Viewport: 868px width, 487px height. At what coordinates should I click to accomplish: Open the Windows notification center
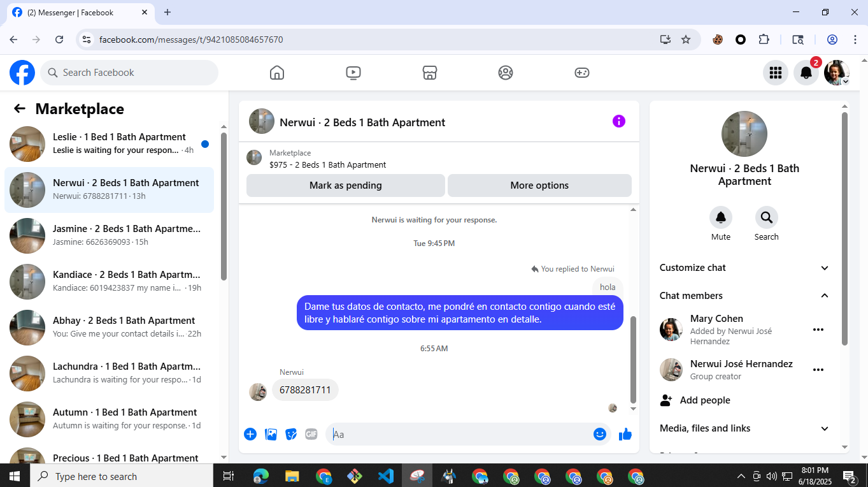pyautogui.click(x=850, y=476)
